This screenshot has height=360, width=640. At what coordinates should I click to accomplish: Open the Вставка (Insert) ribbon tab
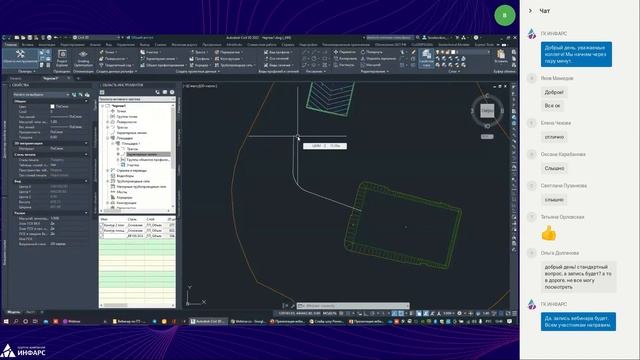point(28,44)
